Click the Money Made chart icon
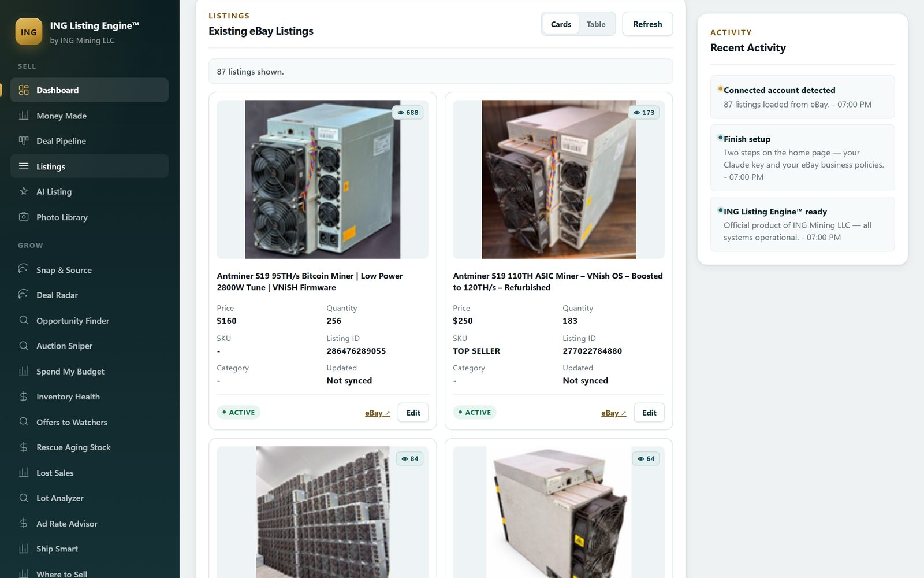This screenshot has height=578, width=924. coord(24,116)
